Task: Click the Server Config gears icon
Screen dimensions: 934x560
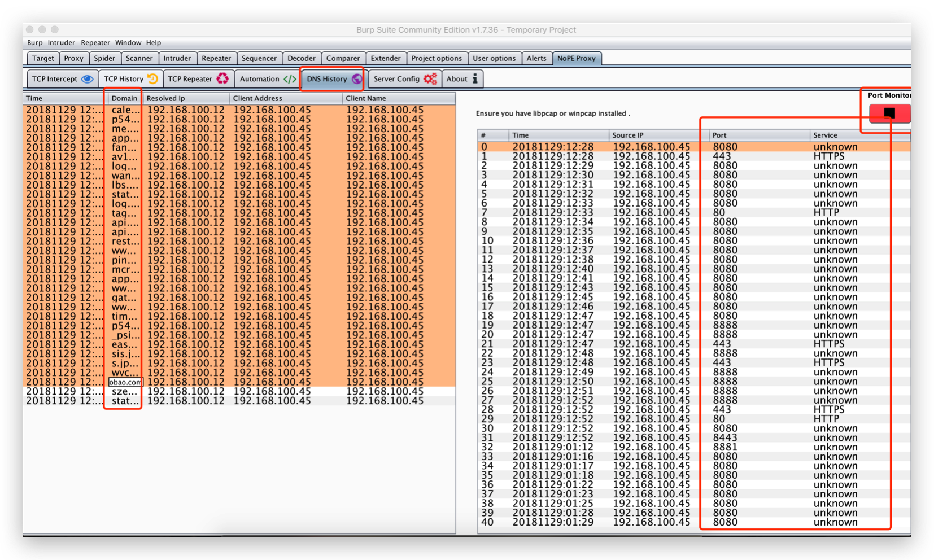Action: pyautogui.click(x=430, y=79)
